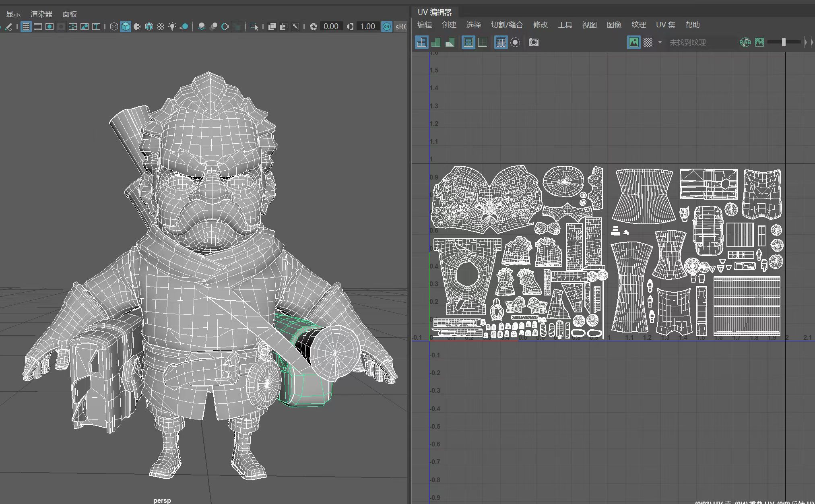The image size is (815, 504).
Task: Toggle UV editor grid display icon
Action: (501, 42)
